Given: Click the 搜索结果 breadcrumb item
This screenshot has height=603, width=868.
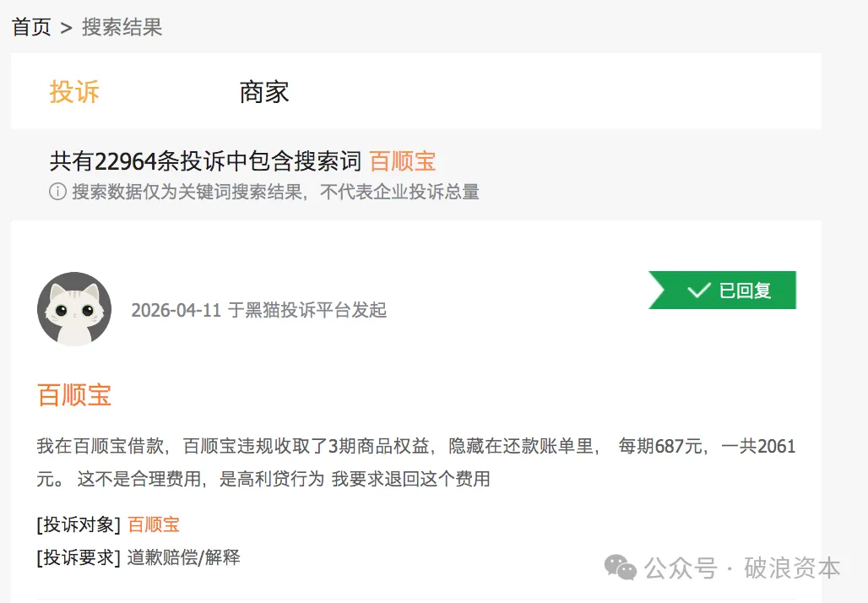Looking at the screenshot, I should [x=122, y=27].
